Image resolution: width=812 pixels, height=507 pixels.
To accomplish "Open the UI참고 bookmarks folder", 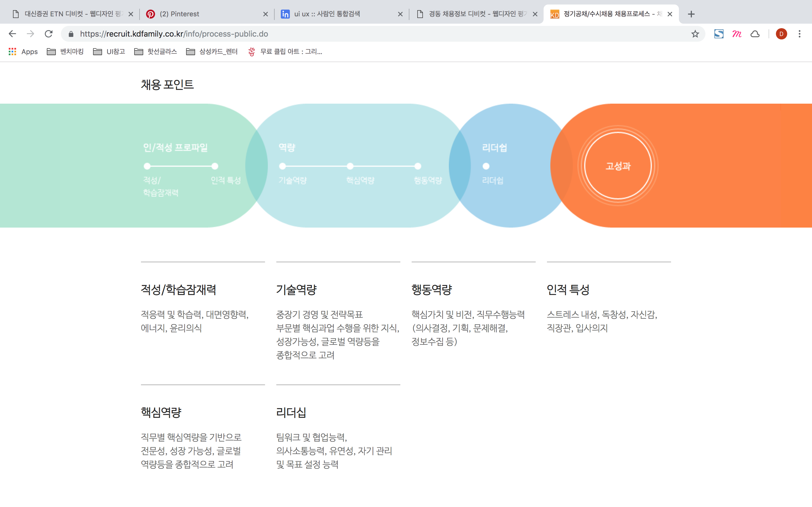I will [x=109, y=52].
